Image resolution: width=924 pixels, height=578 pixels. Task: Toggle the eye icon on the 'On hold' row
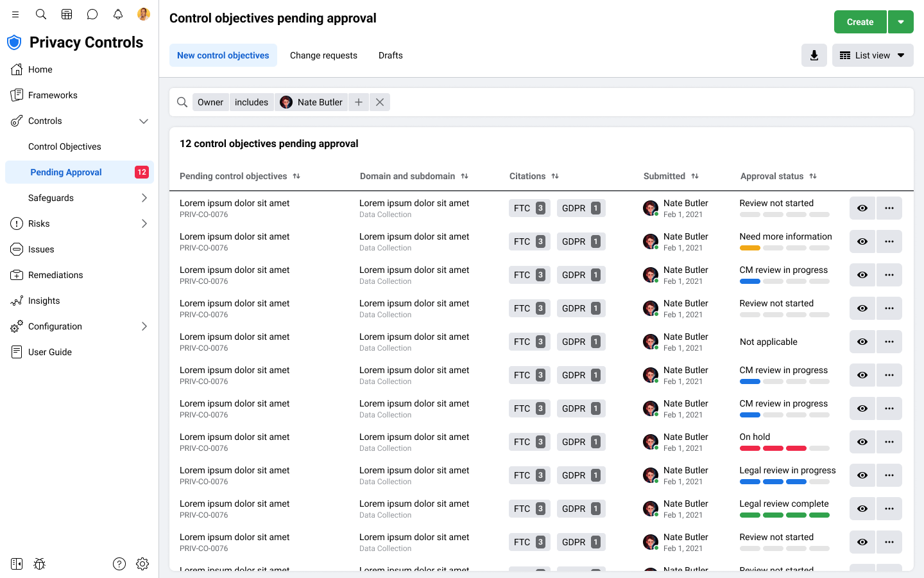coord(862,442)
